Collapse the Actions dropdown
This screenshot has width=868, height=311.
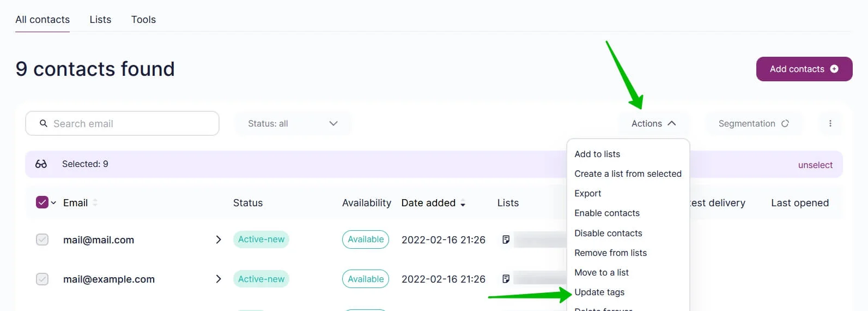[653, 123]
